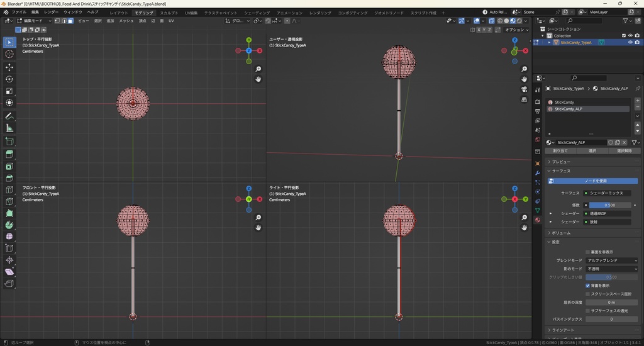Open the Material properties tab icon
The width and height of the screenshot is (644, 346).
538,220
